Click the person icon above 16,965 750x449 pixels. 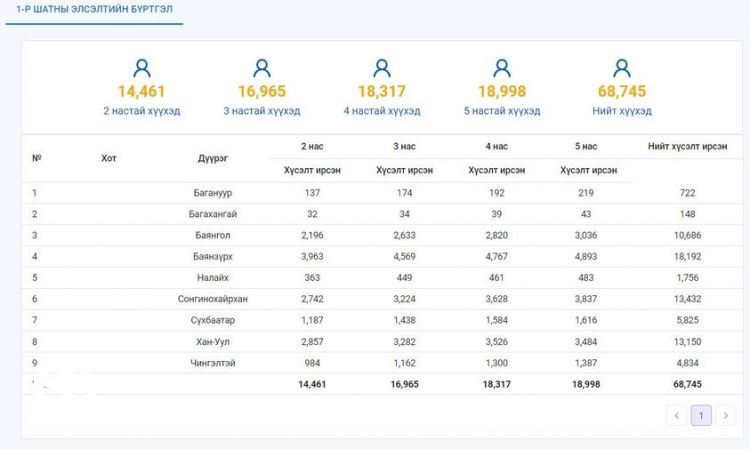262,68
